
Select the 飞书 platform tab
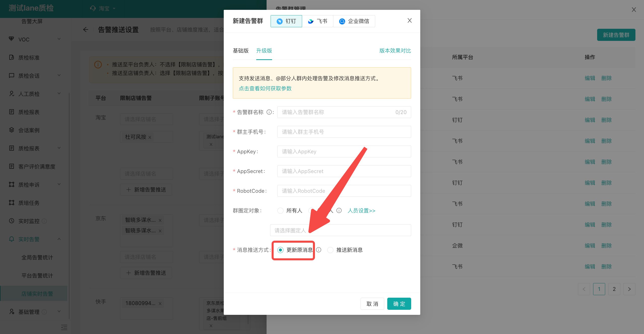point(317,21)
